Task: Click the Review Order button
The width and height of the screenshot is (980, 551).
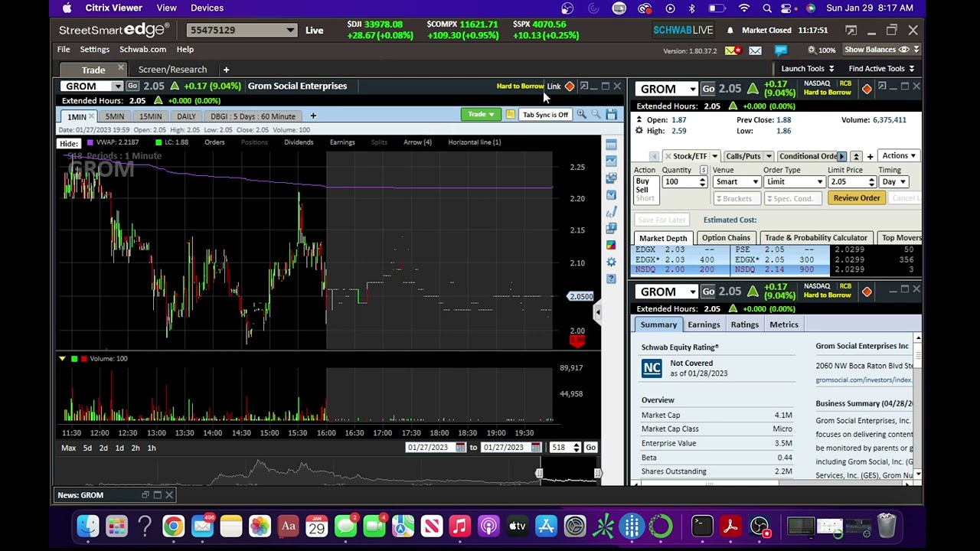Action: tap(857, 198)
